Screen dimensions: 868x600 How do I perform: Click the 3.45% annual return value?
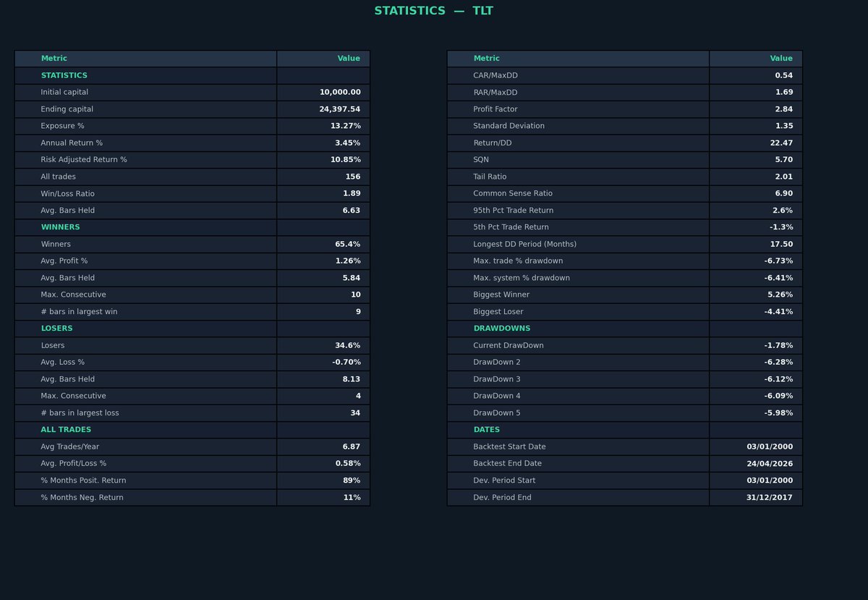pos(348,143)
